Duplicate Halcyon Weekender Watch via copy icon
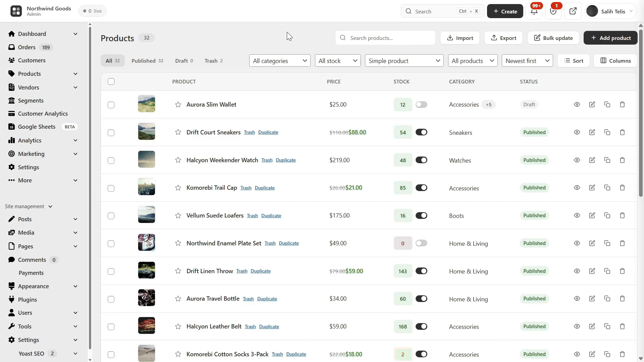The width and height of the screenshot is (644, 362). 607,160
